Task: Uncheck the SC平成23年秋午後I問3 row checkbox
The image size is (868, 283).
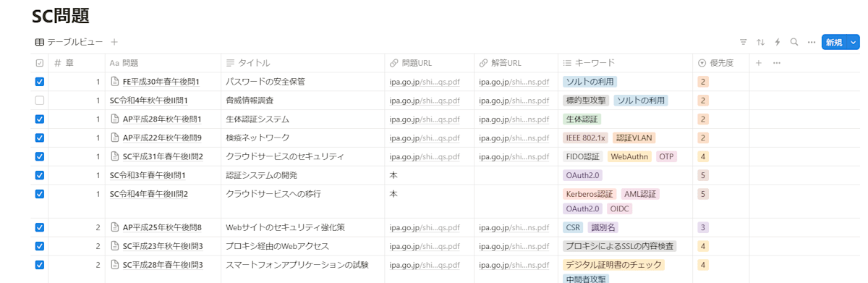Action: [x=40, y=246]
